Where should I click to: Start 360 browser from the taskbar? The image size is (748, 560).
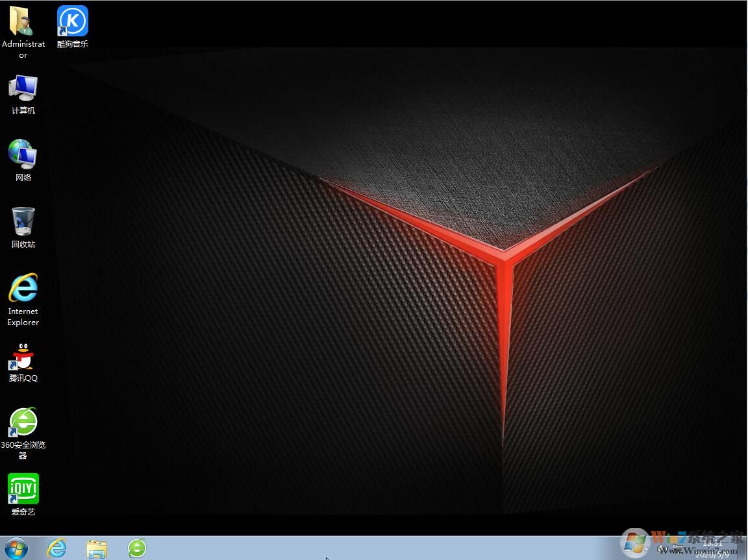[137, 548]
